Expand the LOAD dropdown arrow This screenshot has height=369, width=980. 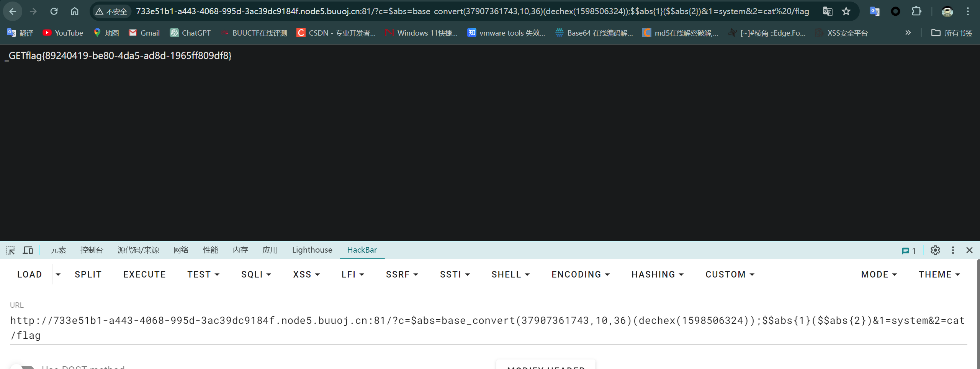coord(58,274)
